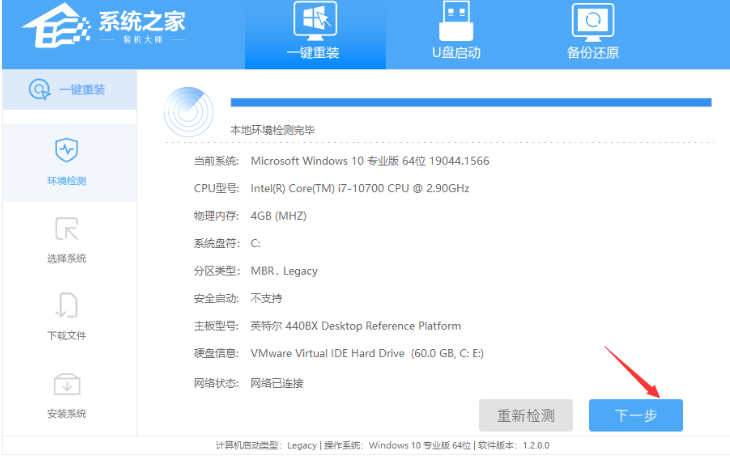Image resolution: width=730 pixels, height=458 pixels.
Task: Click the radar scan circle icon
Action: pos(189,112)
